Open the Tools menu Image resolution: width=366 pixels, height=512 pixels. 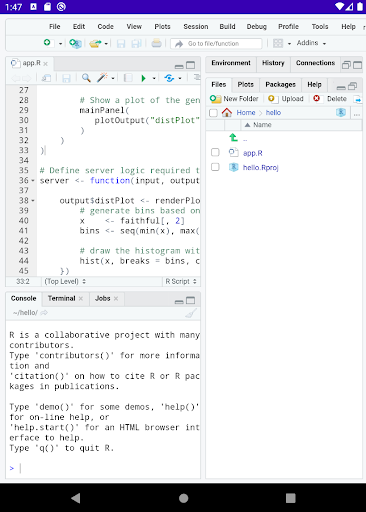[320, 27]
